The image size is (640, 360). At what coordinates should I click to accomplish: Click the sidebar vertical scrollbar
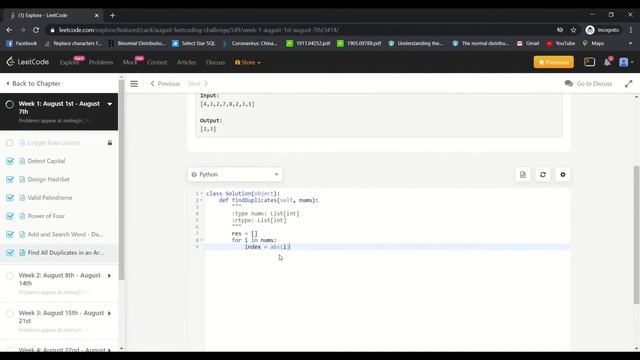(121, 180)
